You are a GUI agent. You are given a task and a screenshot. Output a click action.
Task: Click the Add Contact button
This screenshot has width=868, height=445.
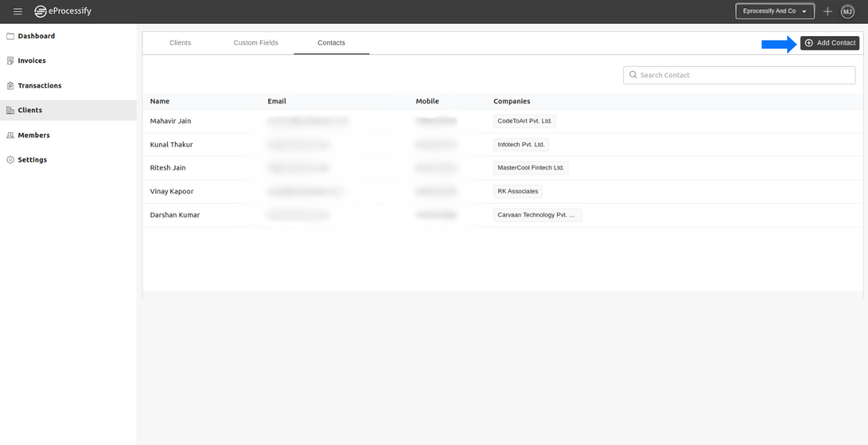[x=830, y=43]
